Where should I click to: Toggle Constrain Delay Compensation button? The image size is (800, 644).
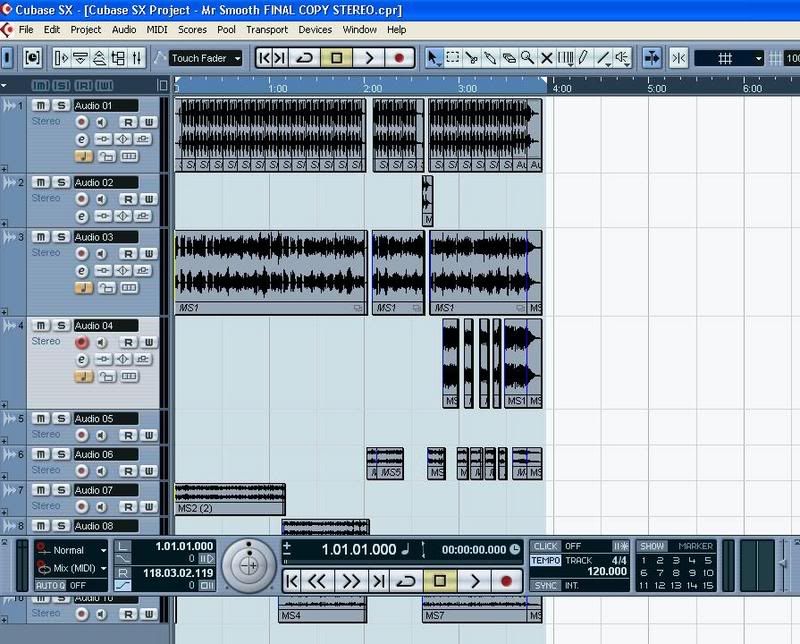tap(33, 58)
